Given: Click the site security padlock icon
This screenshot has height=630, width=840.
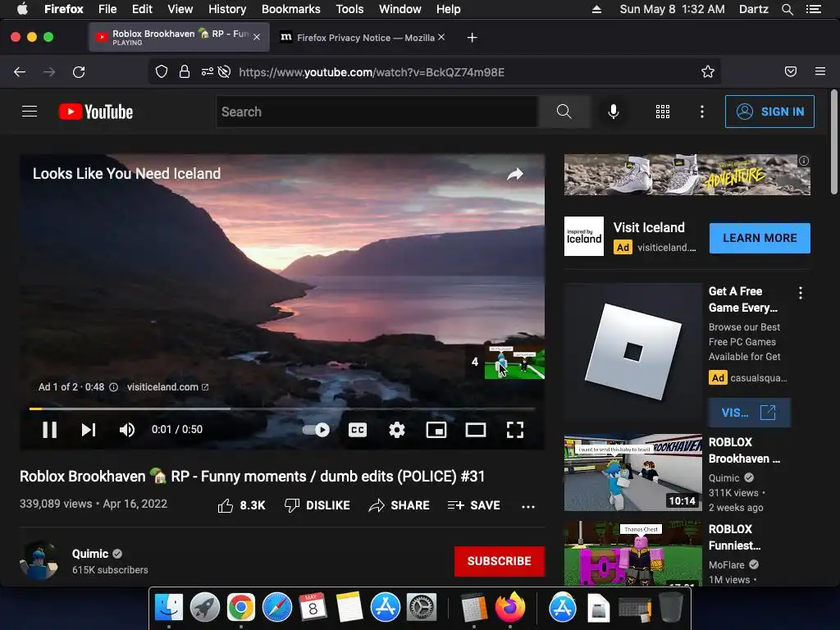Looking at the screenshot, I should pyautogui.click(x=185, y=72).
